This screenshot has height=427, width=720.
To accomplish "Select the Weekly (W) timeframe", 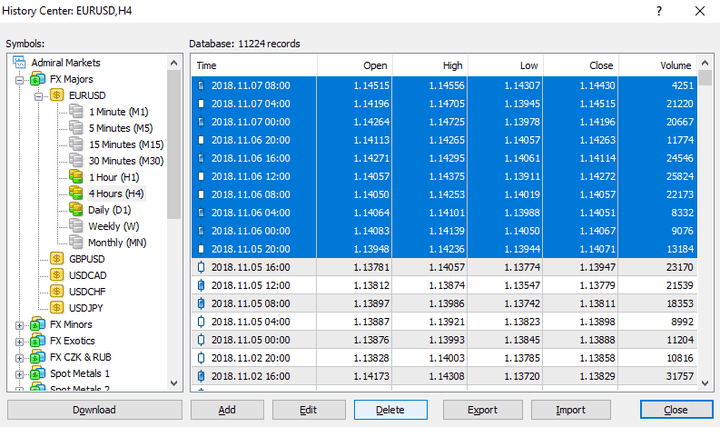I will click(112, 226).
